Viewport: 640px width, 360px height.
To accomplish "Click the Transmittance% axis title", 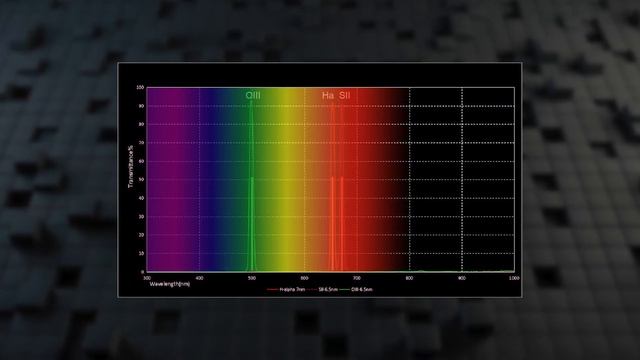I will (131, 167).
